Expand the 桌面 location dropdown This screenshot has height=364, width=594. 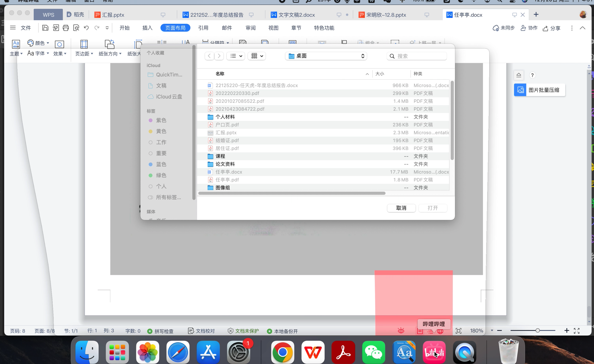[326, 56]
